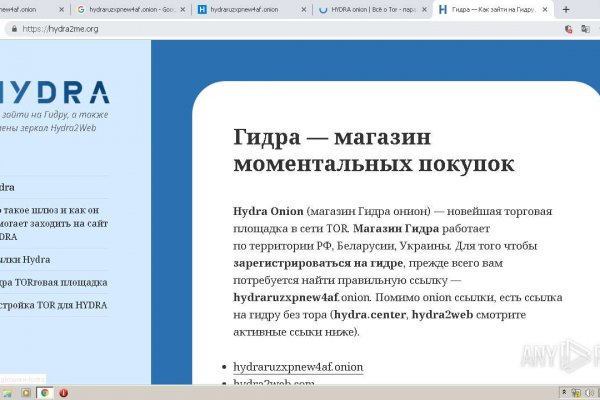The width and height of the screenshot is (600, 400).
Task: Click the HYDRA logo in the sidebar
Action: coord(55,93)
